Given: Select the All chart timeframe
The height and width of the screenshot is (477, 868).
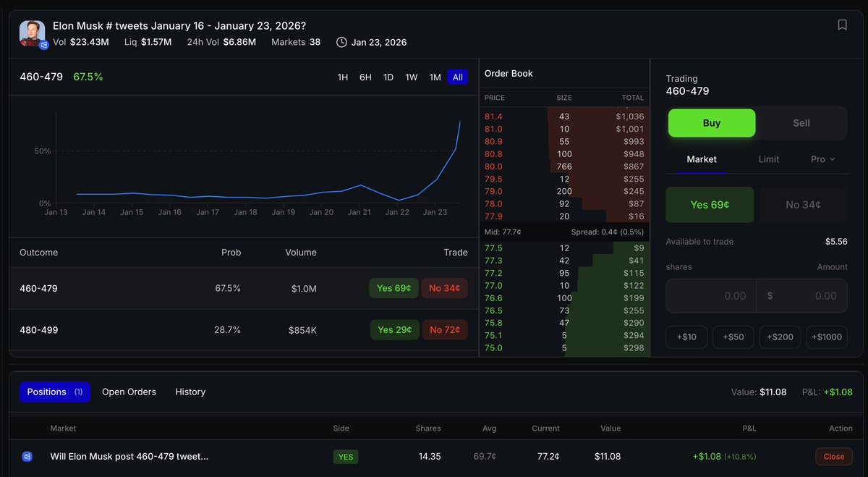Looking at the screenshot, I should (457, 77).
